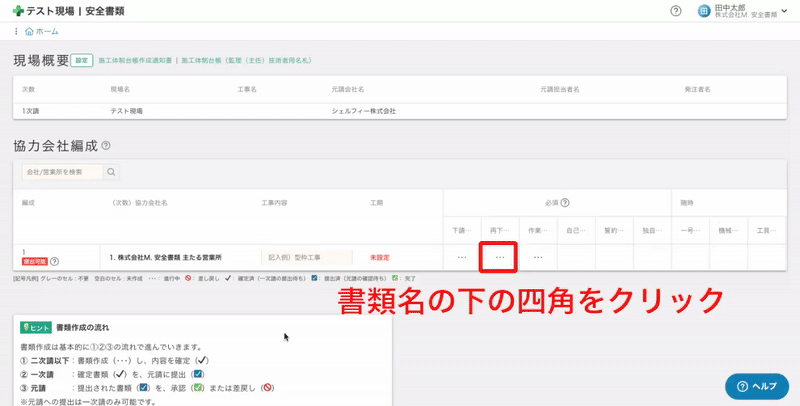Open the question mark help icon in header
This screenshot has height=406, width=800.
[x=676, y=11]
